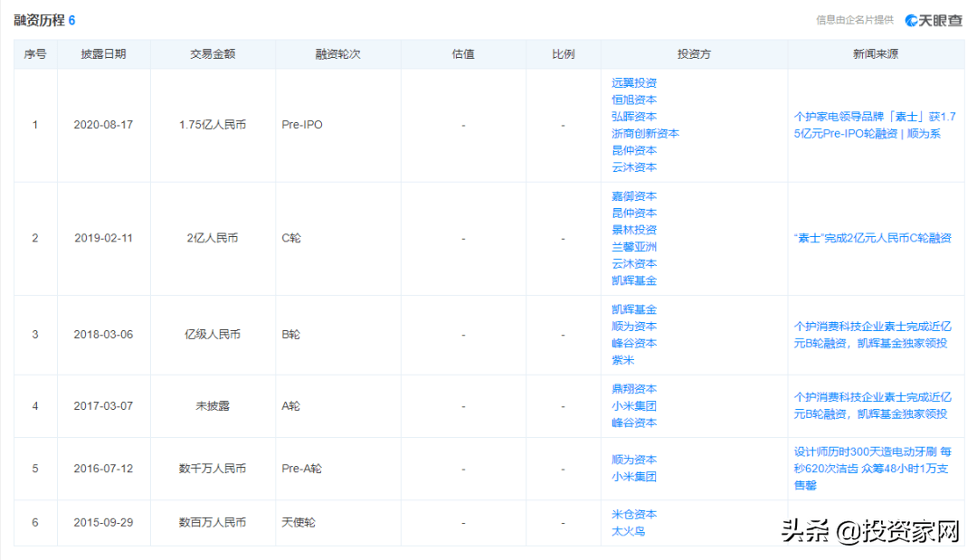Open investor link 鼎翔资本
The width and height of the screenshot is (977, 560).
click(633, 389)
